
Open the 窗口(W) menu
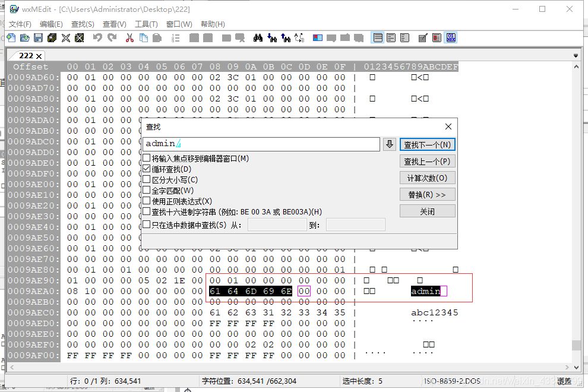coord(179,24)
